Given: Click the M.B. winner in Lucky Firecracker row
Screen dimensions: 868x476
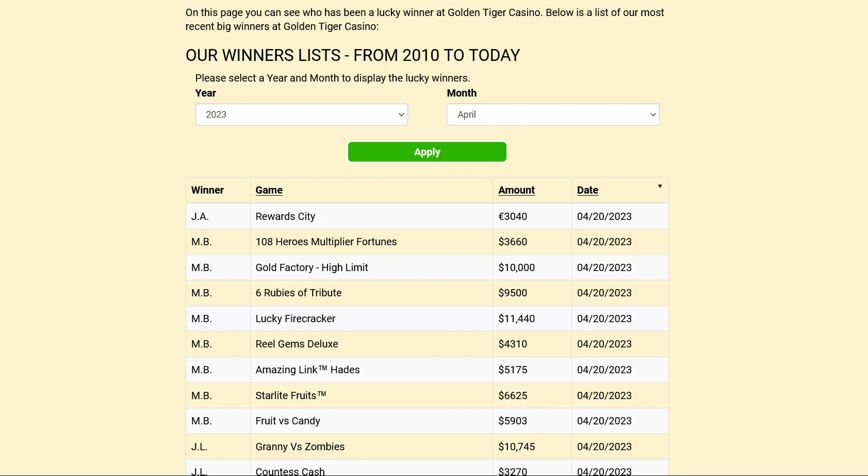Looking at the screenshot, I should pos(218,319).
